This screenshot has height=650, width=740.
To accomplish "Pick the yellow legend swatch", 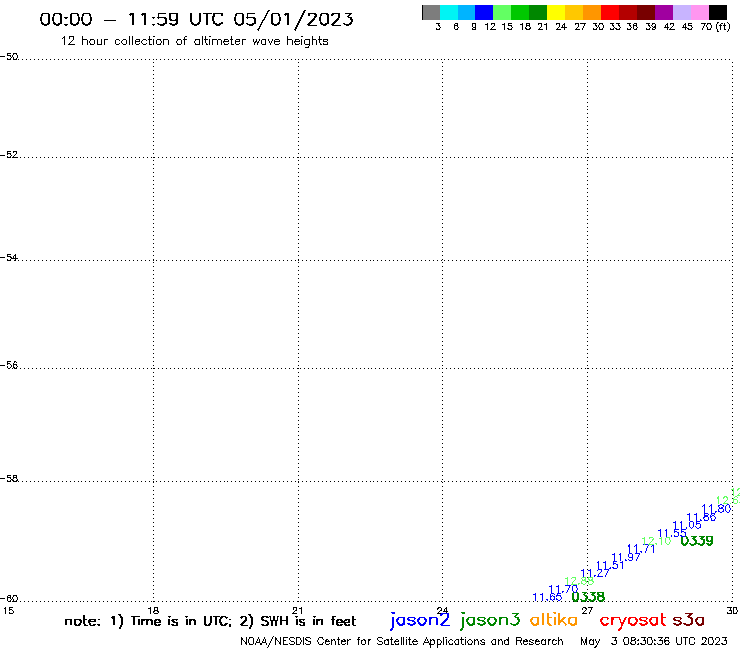I will 556,12.
